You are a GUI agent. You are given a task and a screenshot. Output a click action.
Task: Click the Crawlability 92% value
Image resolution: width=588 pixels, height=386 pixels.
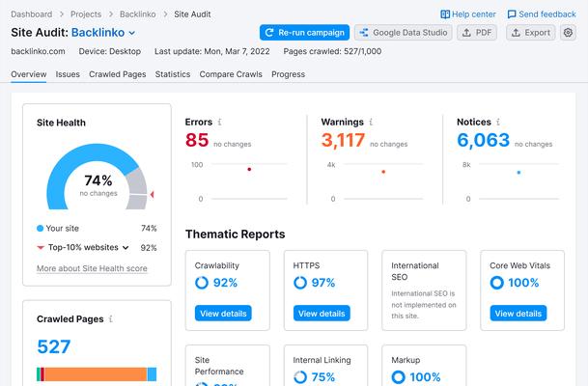(225, 283)
